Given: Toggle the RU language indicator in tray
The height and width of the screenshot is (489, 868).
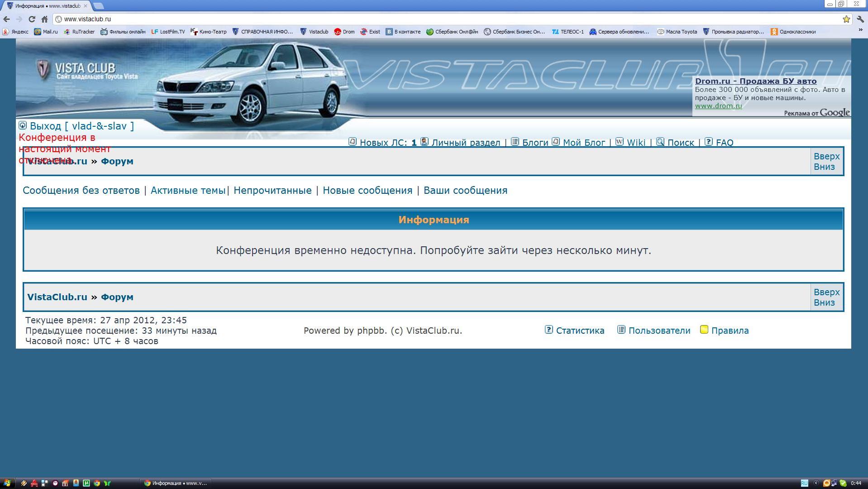Looking at the screenshot, I should point(804,483).
